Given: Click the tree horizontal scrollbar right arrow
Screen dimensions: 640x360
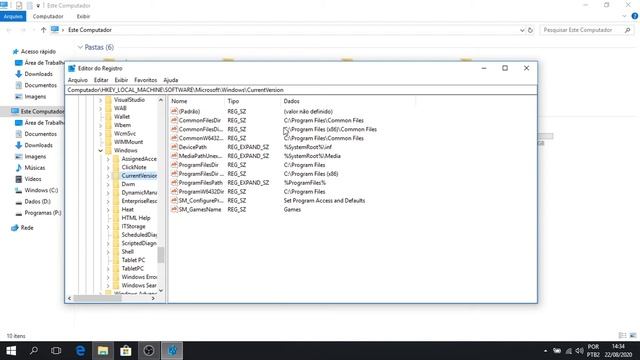Looking at the screenshot, I should click(x=153, y=298).
